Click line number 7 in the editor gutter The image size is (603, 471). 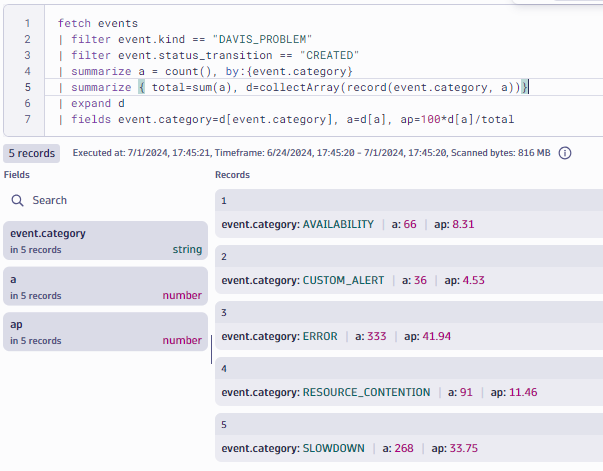click(x=28, y=120)
